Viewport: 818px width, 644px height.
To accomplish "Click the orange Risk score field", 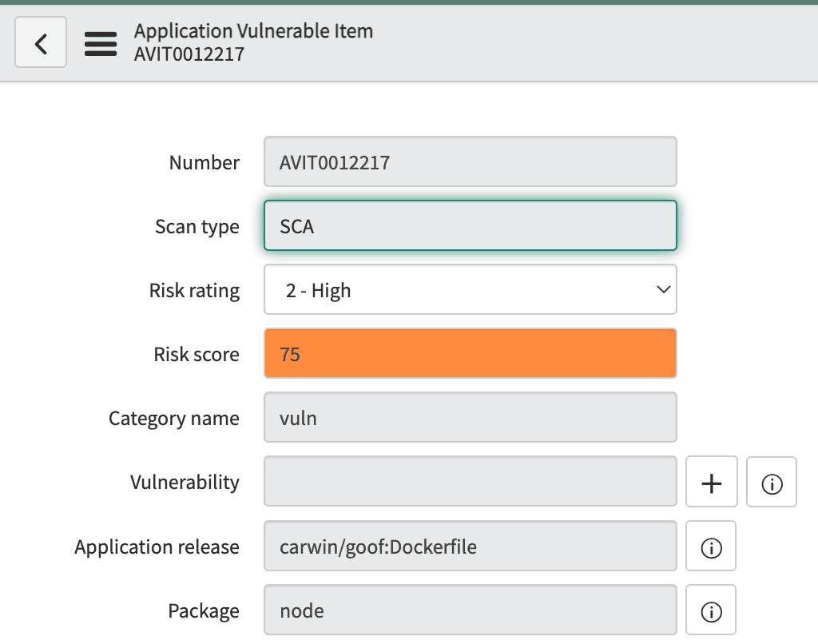I will pyautogui.click(x=470, y=353).
